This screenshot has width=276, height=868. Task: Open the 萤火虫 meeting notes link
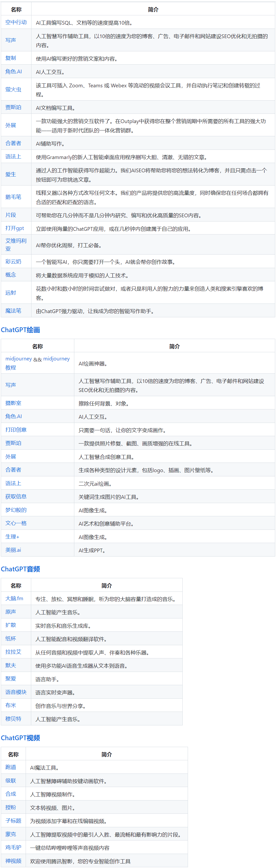tap(13, 89)
